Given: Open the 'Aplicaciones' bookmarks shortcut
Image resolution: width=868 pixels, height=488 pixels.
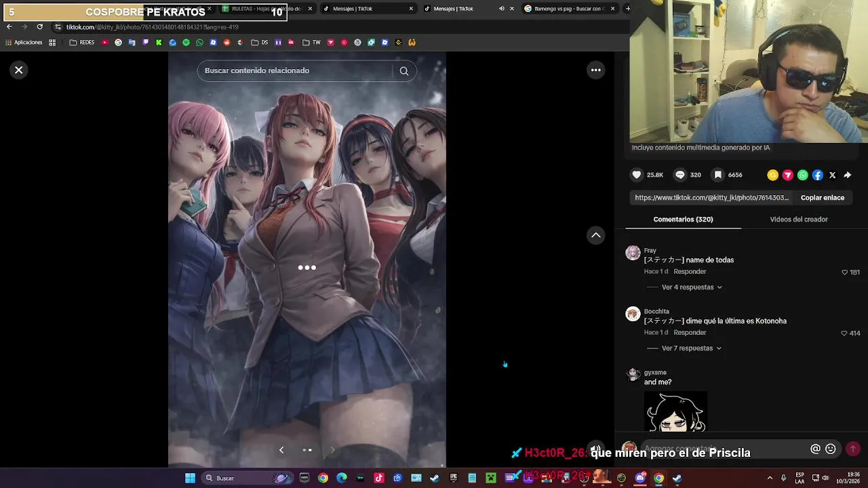Looking at the screenshot, I should pos(24,43).
